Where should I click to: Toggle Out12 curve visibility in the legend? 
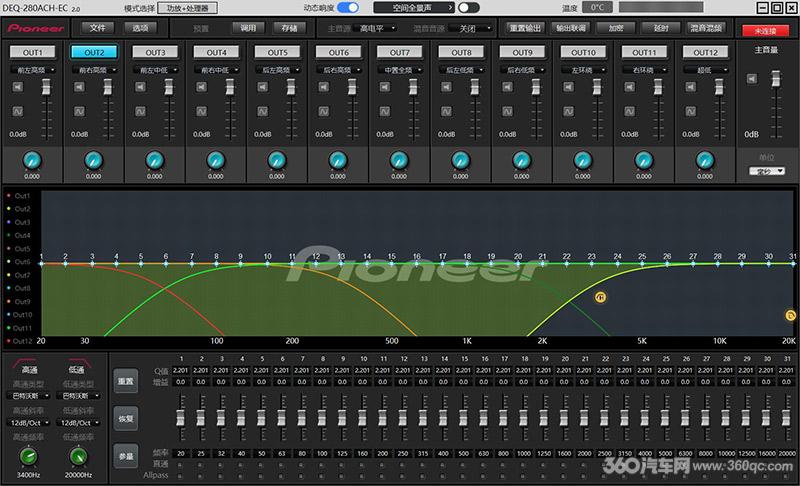point(19,341)
